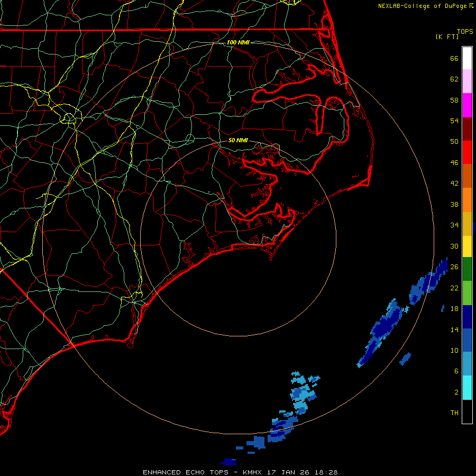Click the '[K FT]' units label
The height and width of the screenshot is (476, 476).
[447, 36]
